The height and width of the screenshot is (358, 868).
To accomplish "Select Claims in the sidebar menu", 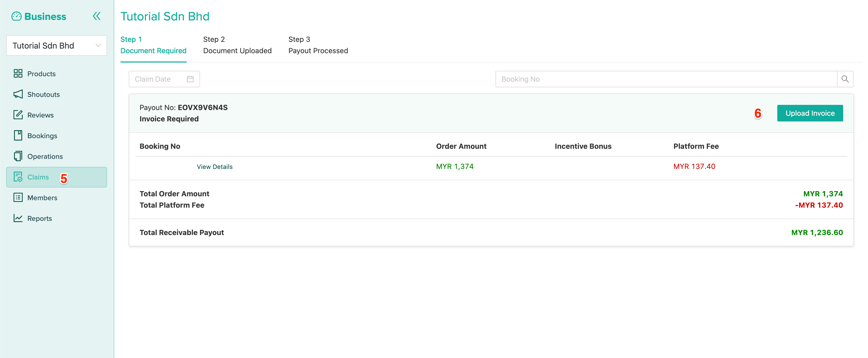I will point(38,177).
